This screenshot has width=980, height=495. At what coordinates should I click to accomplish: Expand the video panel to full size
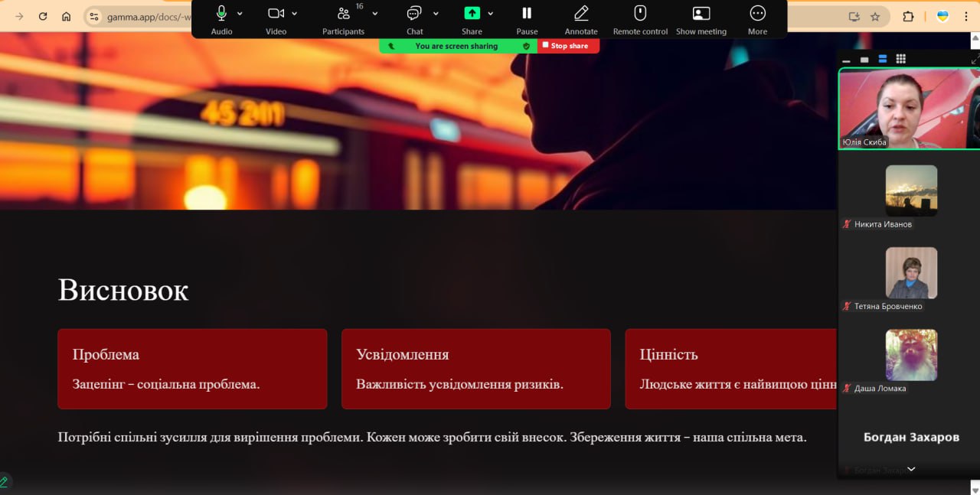[x=975, y=59]
